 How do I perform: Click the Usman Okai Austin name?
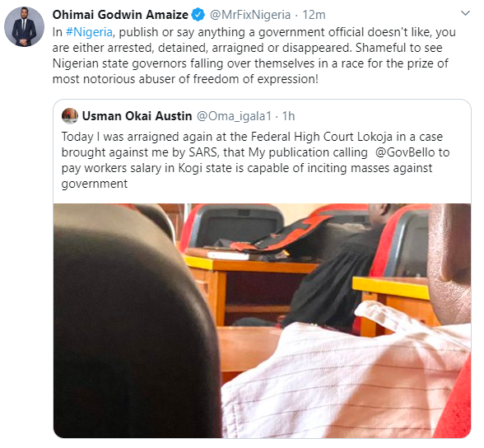click(137, 116)
